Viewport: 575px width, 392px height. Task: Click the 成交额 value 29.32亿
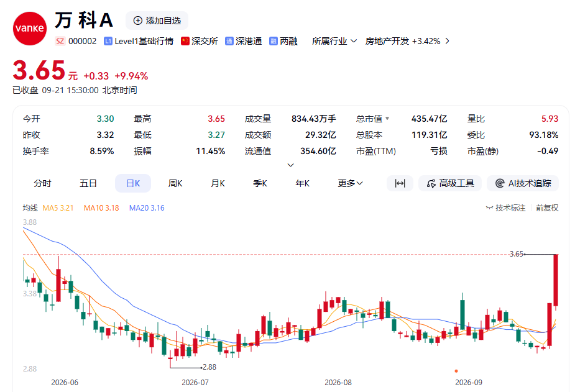(x=321, y=135)
